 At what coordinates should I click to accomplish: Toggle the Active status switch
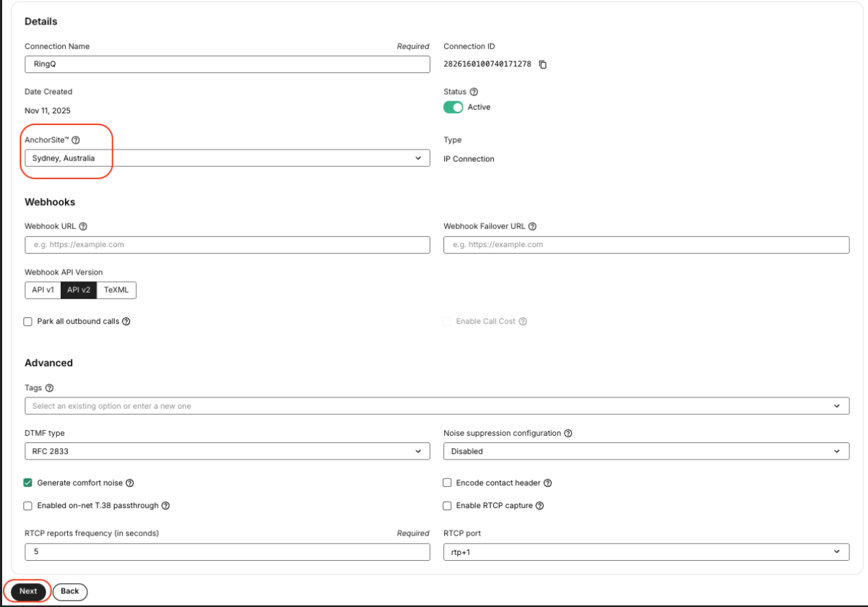[453, 107]
